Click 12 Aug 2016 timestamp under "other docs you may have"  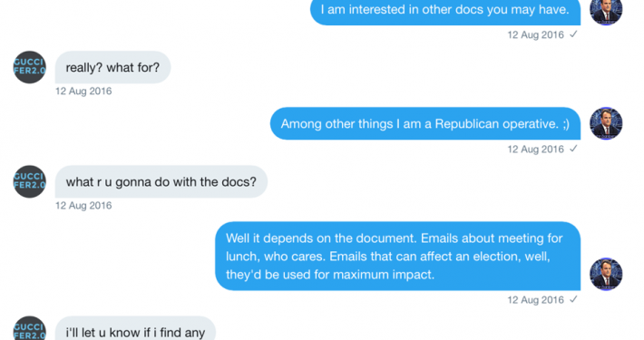click(535, 34)
